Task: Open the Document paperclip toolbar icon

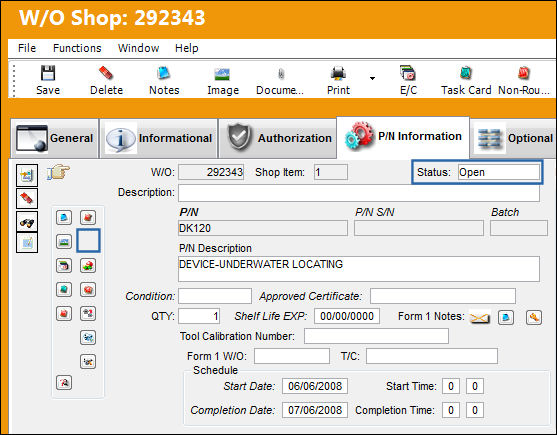Action: point(281,74)
